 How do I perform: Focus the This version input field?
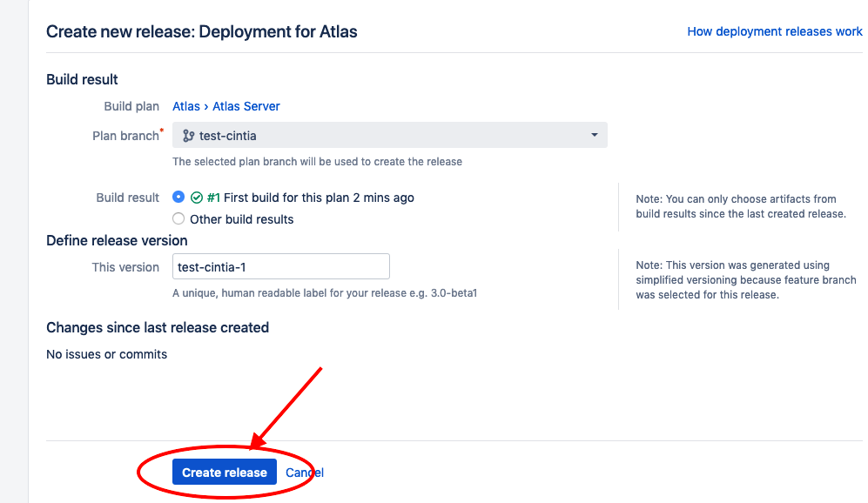tap(280, 266)
